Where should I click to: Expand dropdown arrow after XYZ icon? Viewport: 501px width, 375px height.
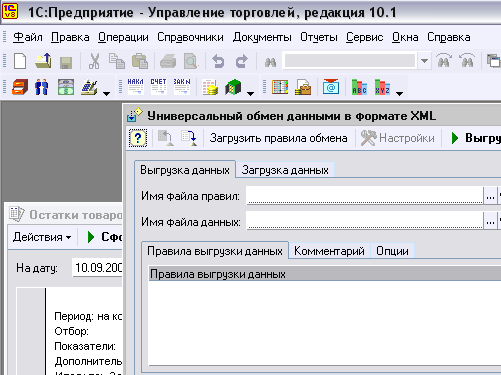[x=399, y=94]
